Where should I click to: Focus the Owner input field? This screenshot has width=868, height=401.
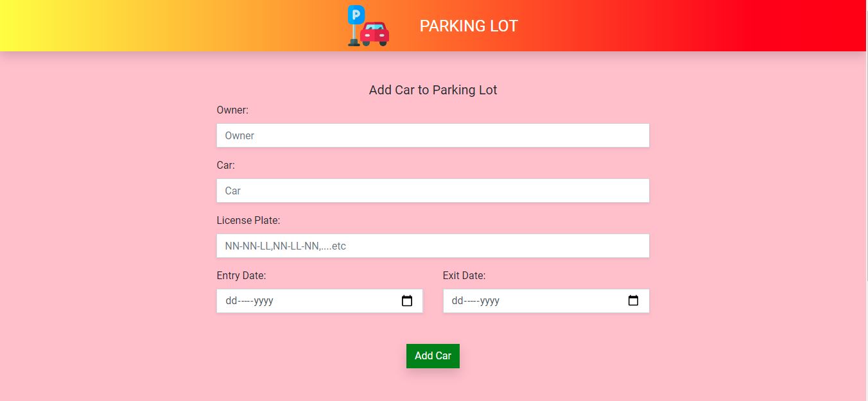click(433, 135)
